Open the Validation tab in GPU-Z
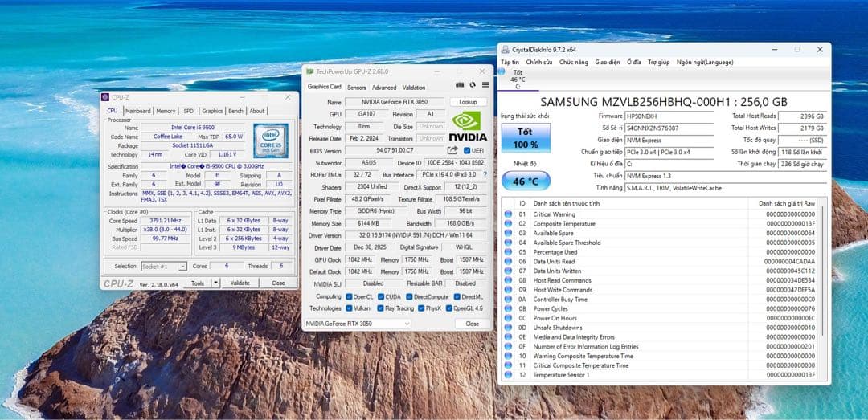Image resolution: width=868 pixels, height=420 pixels. click(414, 88)
